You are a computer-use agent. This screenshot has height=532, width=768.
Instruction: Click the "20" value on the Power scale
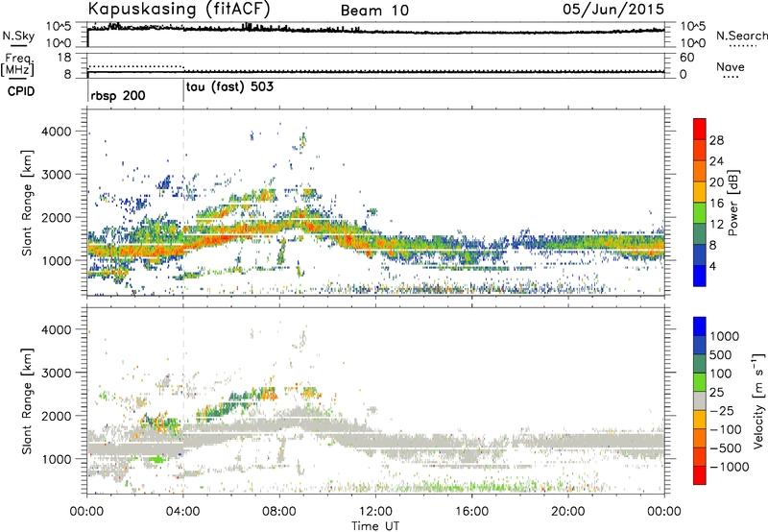716,182
